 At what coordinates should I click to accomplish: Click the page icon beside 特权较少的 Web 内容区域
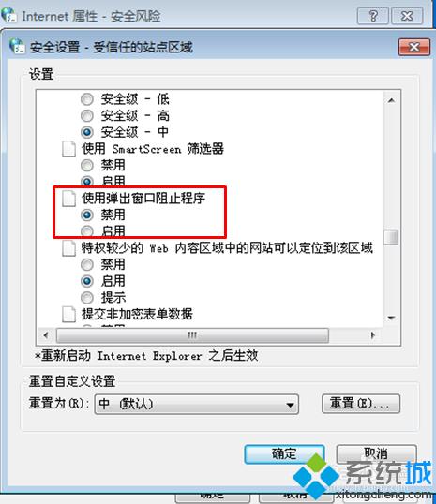coord(68,248)
